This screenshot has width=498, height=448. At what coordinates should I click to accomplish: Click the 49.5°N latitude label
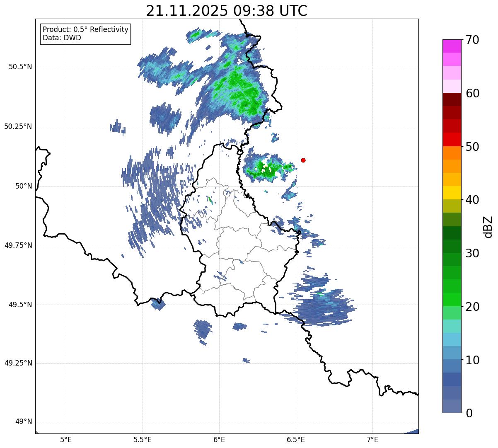click(20, 305)
